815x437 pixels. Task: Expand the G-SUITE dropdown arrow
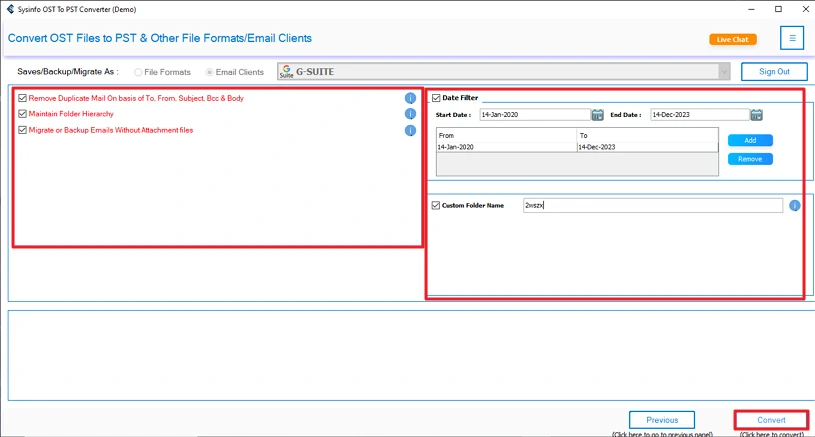[x=724, y=72]
